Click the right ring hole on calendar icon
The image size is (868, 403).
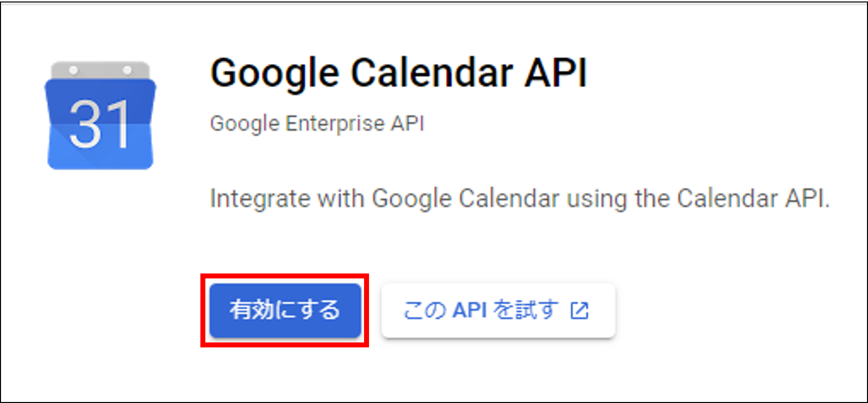127,70
